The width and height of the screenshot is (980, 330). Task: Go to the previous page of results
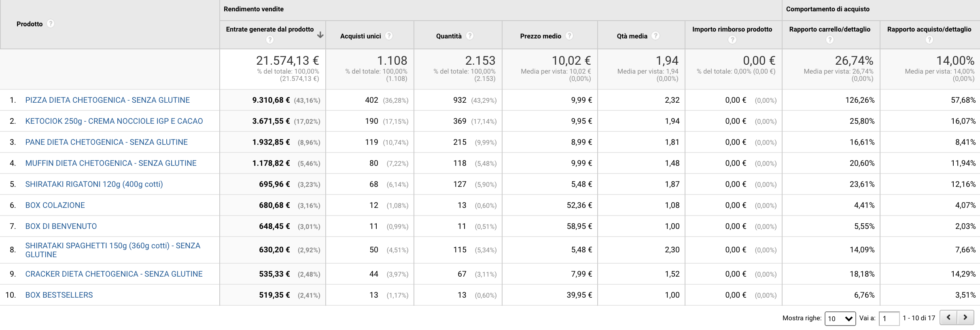coord(948,317)
